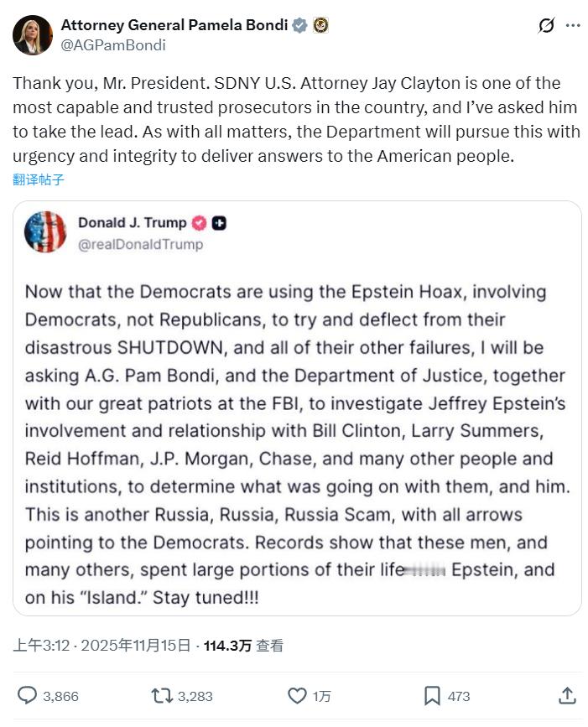The height and width of the screenshot is (727, 588).
Task: Click the blue verified badge beside Bondi's name
Action: coord(299,26)
